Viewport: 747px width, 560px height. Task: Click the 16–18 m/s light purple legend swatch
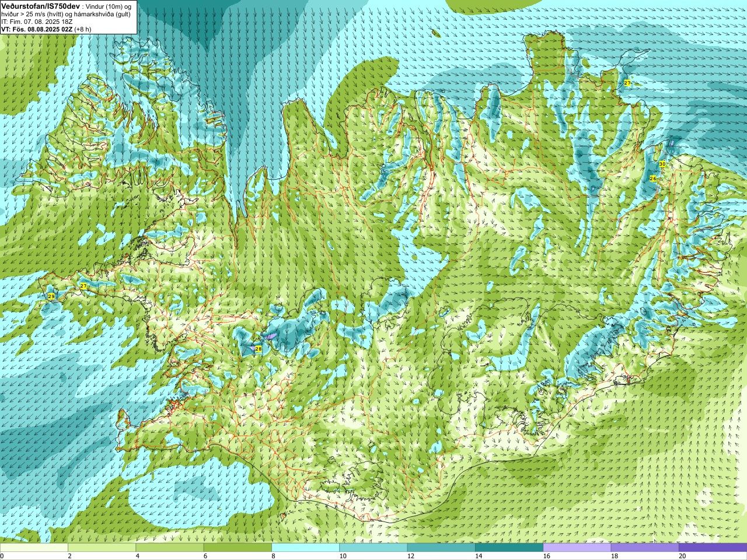click(x=577, y=548)
